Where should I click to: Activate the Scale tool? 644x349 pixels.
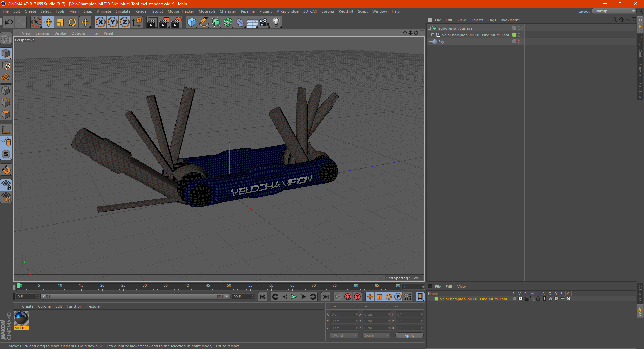60,22
